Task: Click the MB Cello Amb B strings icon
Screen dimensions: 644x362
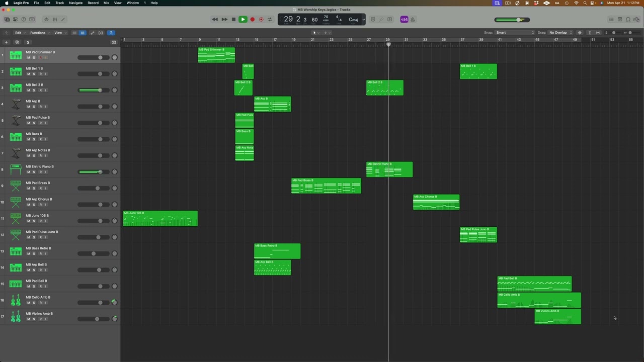Action: click(16, 300)
